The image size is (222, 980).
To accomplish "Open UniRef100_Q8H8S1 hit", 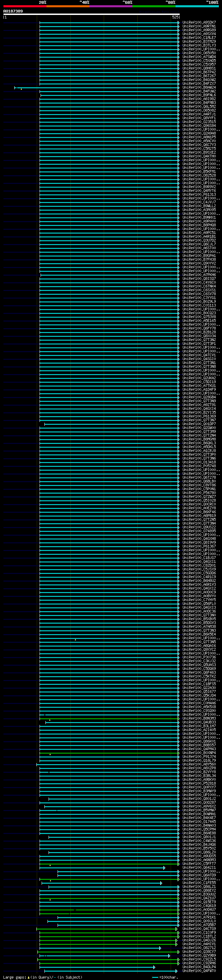I will tap(199, 68).
